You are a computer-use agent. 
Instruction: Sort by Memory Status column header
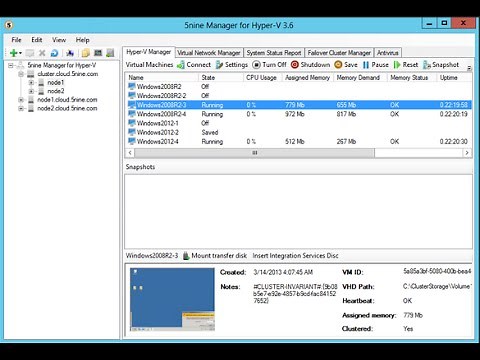(412, 78)
